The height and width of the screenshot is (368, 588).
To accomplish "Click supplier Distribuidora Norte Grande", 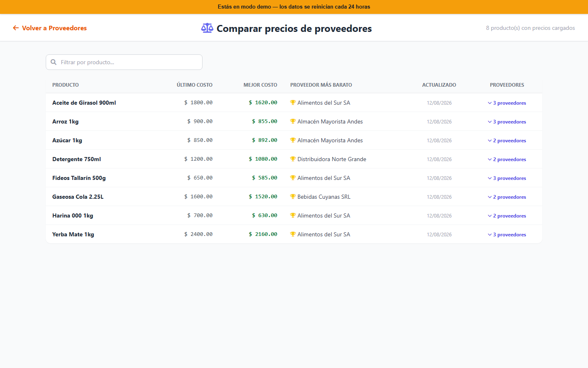I will (332, 159).
